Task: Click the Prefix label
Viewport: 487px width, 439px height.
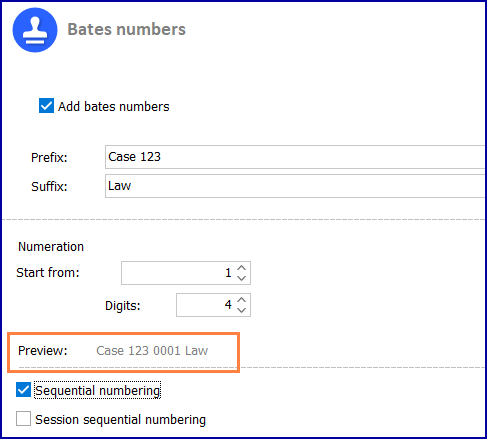Action: 49,157
